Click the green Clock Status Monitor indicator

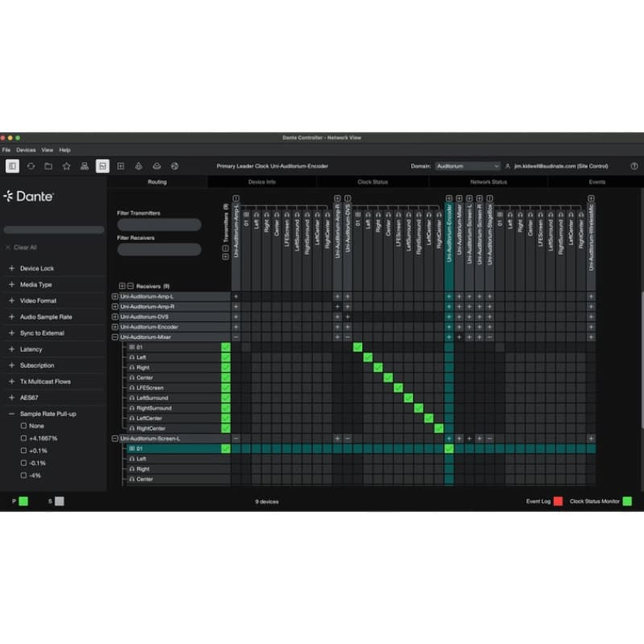(627, 502)
